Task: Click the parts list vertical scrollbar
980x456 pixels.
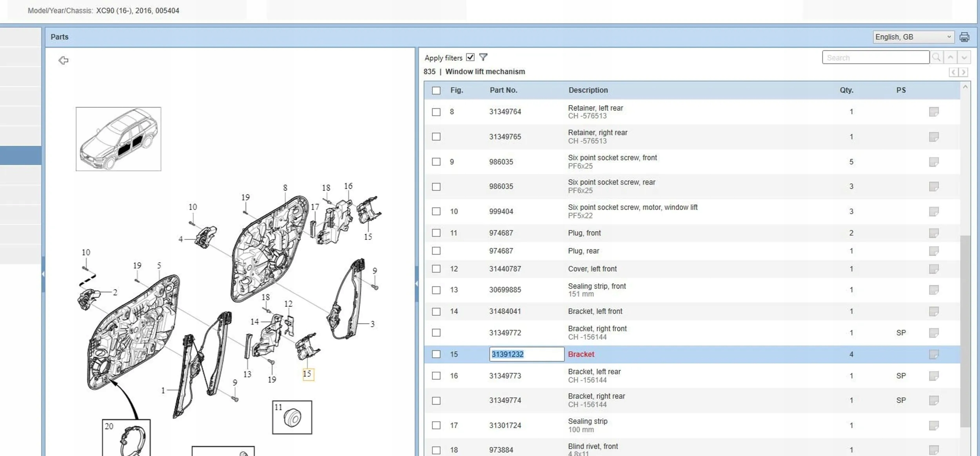Action: (x=965, y=331)
